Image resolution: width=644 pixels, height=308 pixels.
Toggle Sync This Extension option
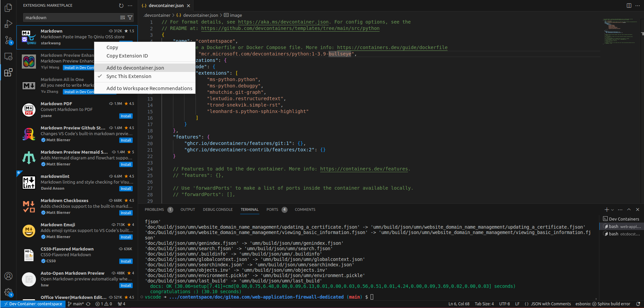pos(145,76)
